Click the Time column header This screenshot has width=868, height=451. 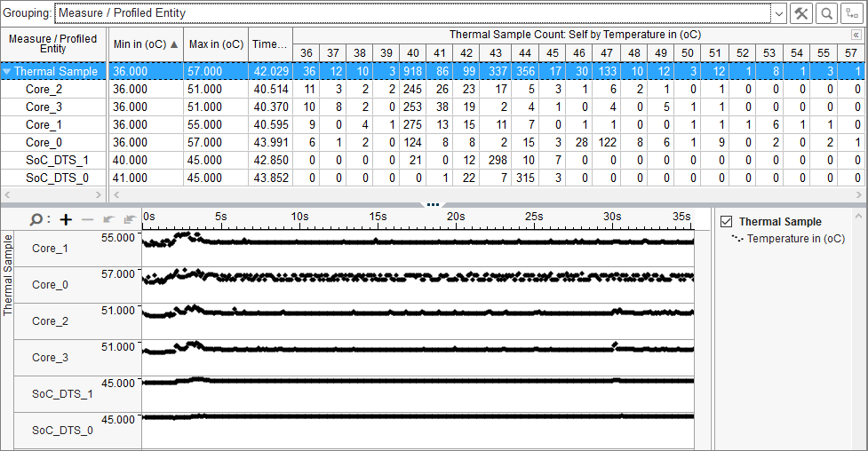[269, 44]
